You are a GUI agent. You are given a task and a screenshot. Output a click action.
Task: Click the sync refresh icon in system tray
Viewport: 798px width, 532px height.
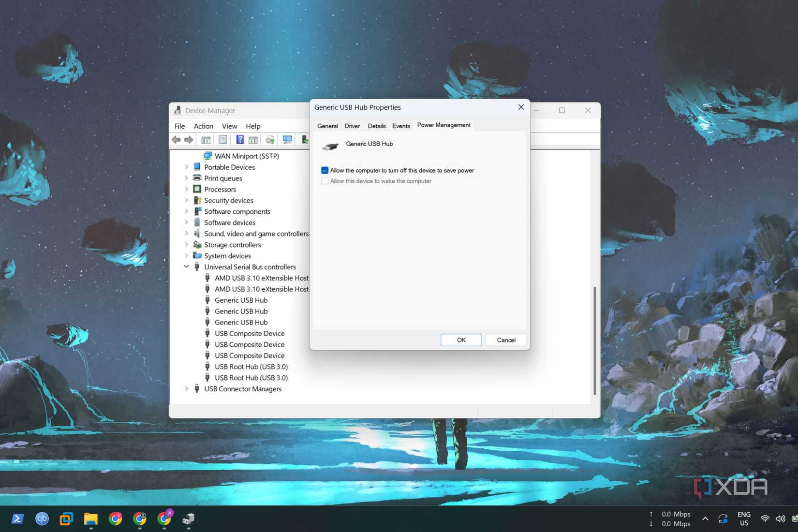pos(723,519)
